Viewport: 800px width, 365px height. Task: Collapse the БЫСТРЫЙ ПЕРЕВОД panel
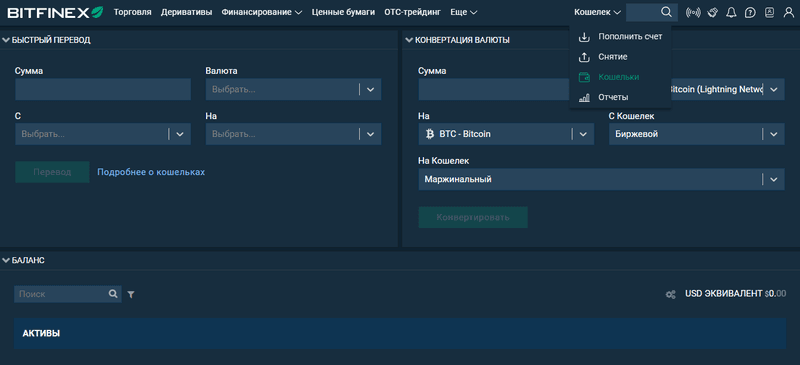tap(6, 40)
